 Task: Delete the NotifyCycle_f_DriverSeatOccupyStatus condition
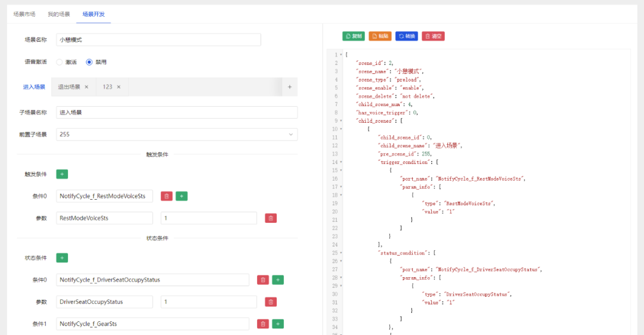(x=263, y=280)
